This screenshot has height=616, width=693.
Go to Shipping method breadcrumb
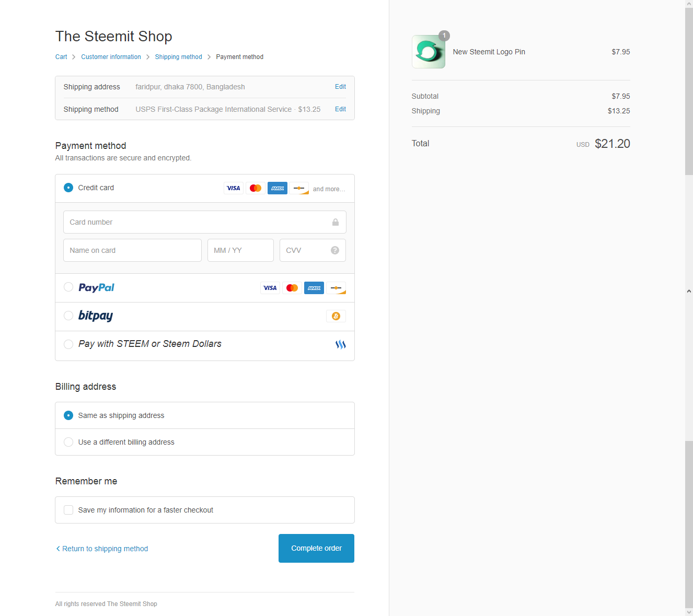(x=178, y=57)
